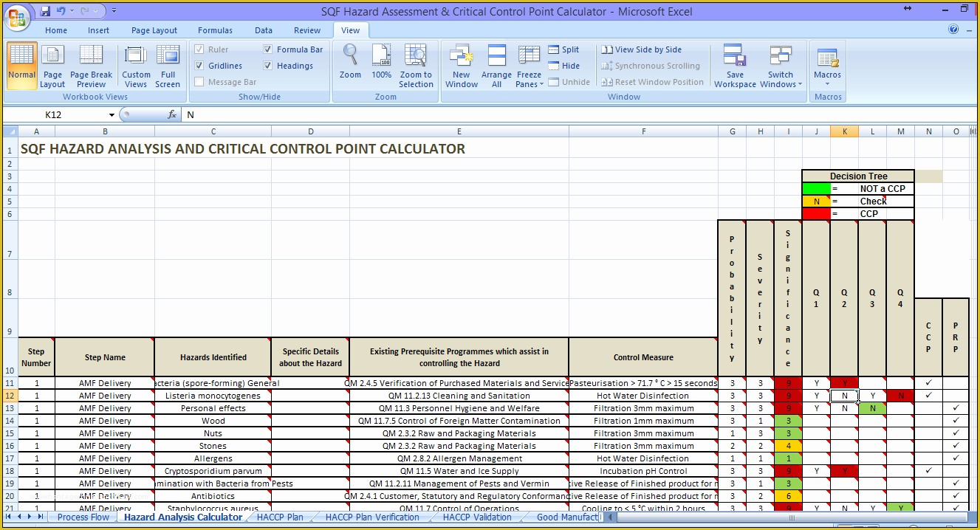
Task: Select the 'Cryptosporidium parvum' cell
Action: [x=213, y=471]
